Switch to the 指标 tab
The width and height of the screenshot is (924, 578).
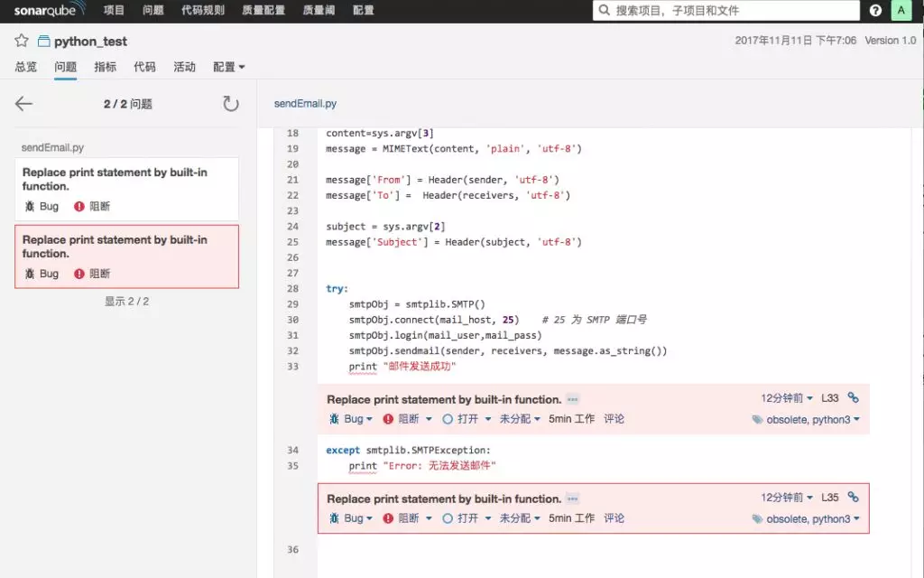pyautogui.click(x=105, y=67)
